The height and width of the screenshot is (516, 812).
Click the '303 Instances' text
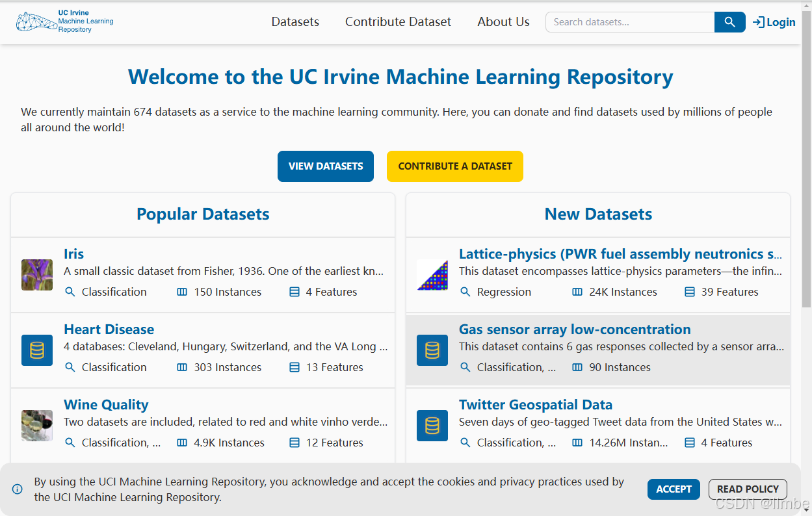coord(228,367)
